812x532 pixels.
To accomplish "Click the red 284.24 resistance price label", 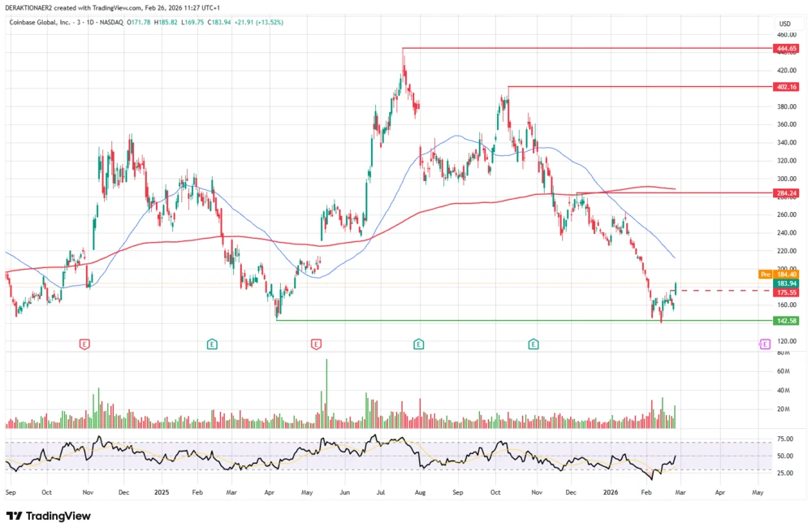I will click(785, 193).
